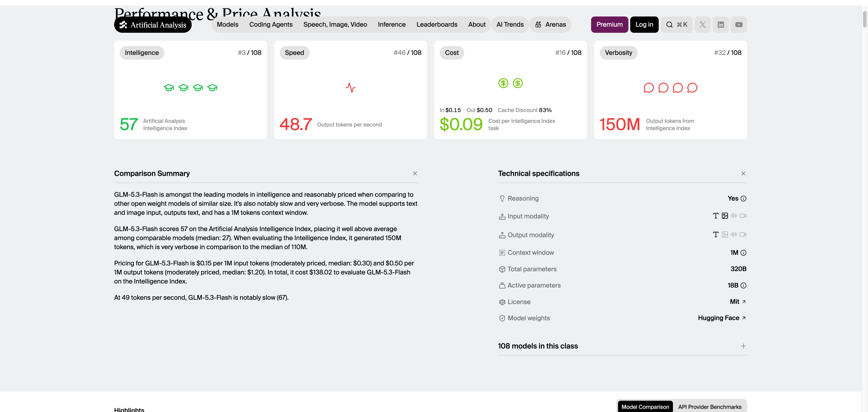Click the Intelligence rank #3 / 108

coord(249,53)
